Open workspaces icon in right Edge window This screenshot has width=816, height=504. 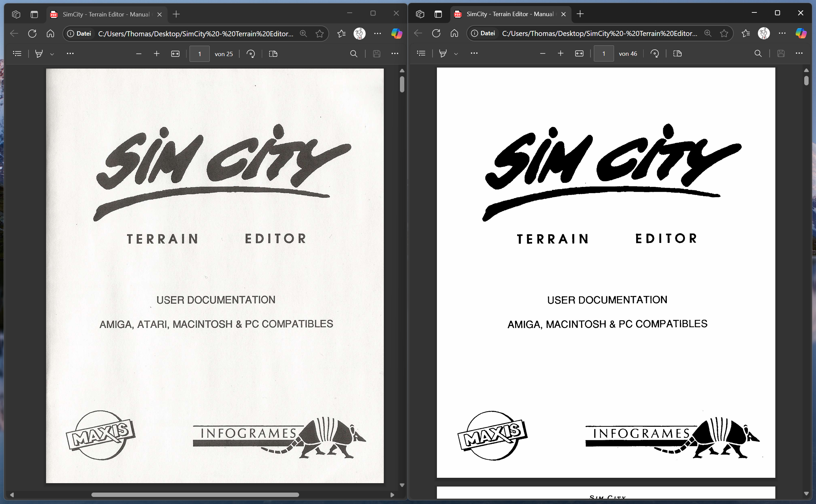pyautogui.click(x=420, y=14)
